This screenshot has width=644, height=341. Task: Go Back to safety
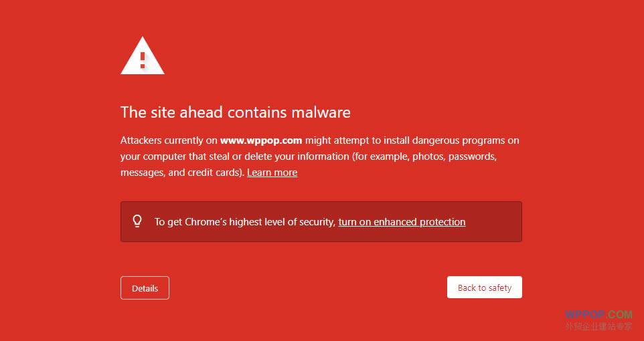click(484, 288)
